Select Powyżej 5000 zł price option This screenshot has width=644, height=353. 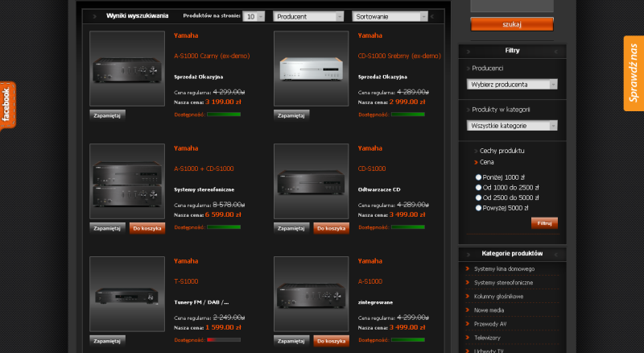[478, 208]
